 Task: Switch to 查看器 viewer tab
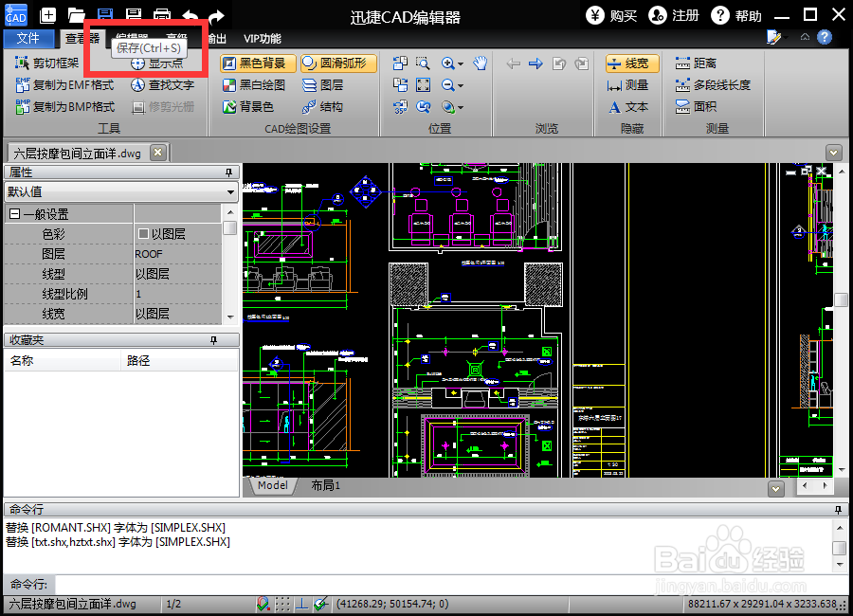(82, 38)
